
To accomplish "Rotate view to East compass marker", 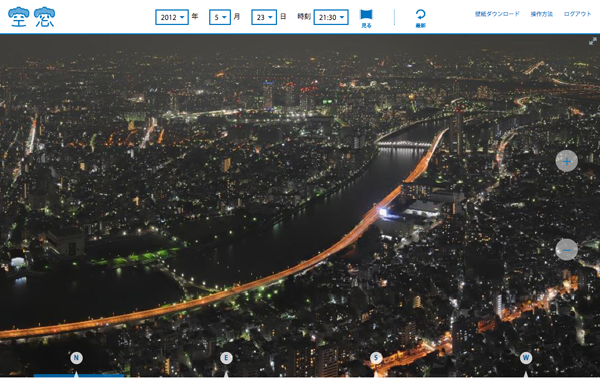I will coord(226,358).
